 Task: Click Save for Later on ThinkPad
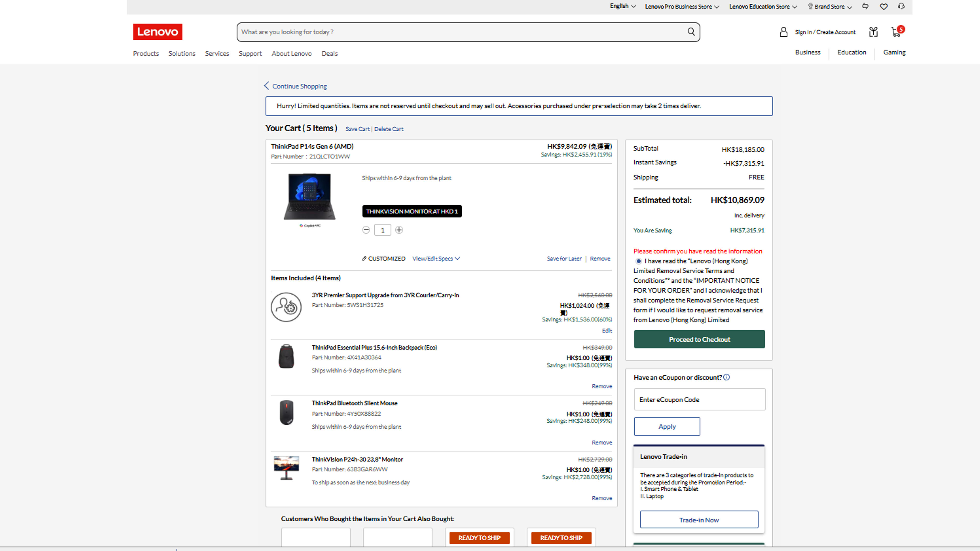pyautogui.click(x=564, y=259)
